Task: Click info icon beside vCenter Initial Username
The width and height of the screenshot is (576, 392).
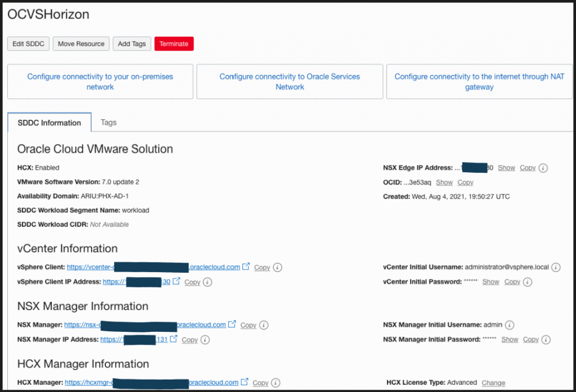Action: pos(556,267)
